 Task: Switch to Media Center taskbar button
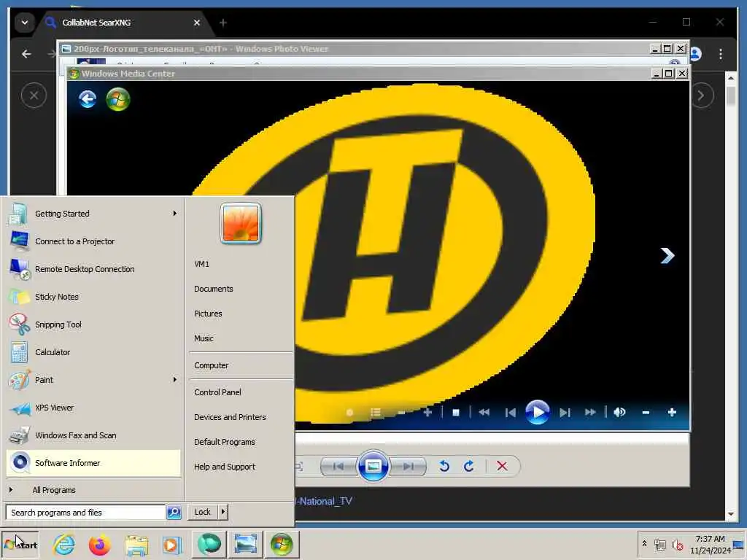[282, 544]
